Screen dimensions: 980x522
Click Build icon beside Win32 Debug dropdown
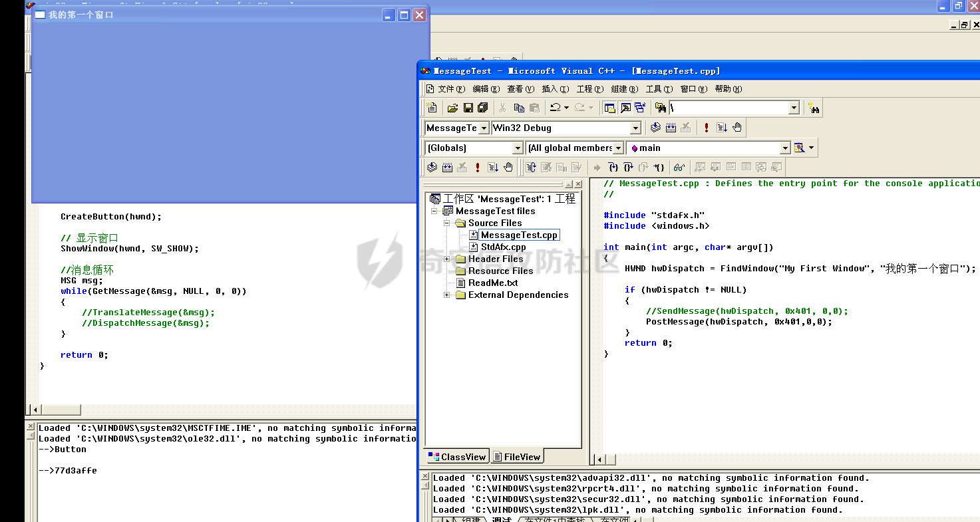[x=671, y=128]
